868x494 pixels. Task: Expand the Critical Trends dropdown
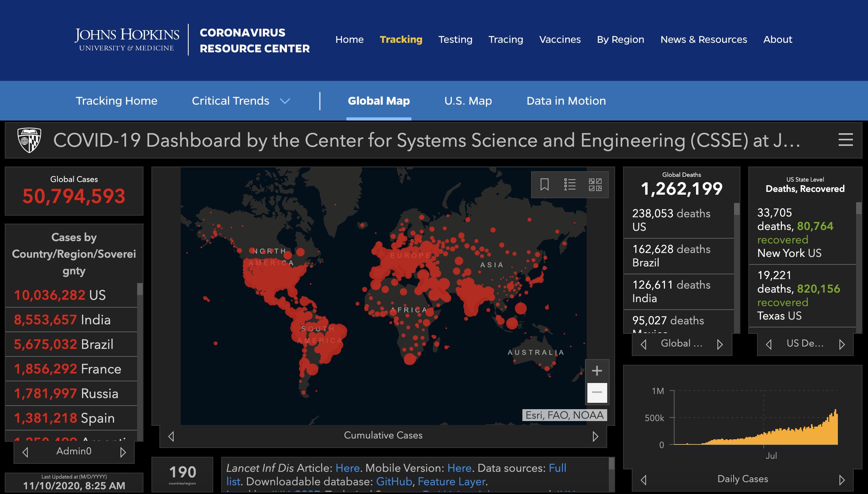tap(285, 101)
